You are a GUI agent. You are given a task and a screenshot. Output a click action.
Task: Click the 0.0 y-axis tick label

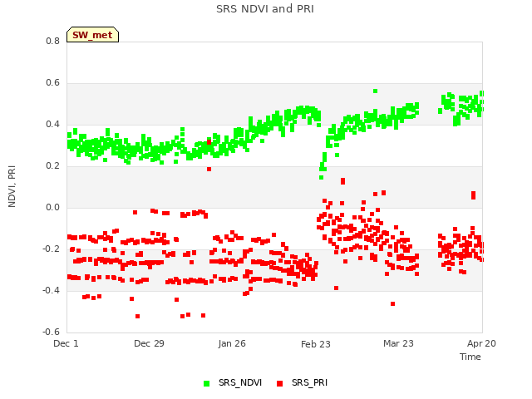[x=52, y=207]
